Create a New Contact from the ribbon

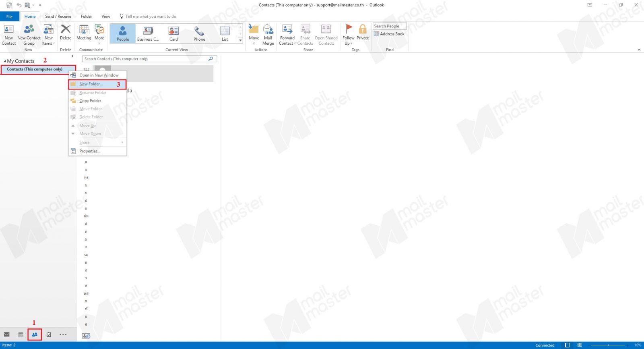point(8,35)
